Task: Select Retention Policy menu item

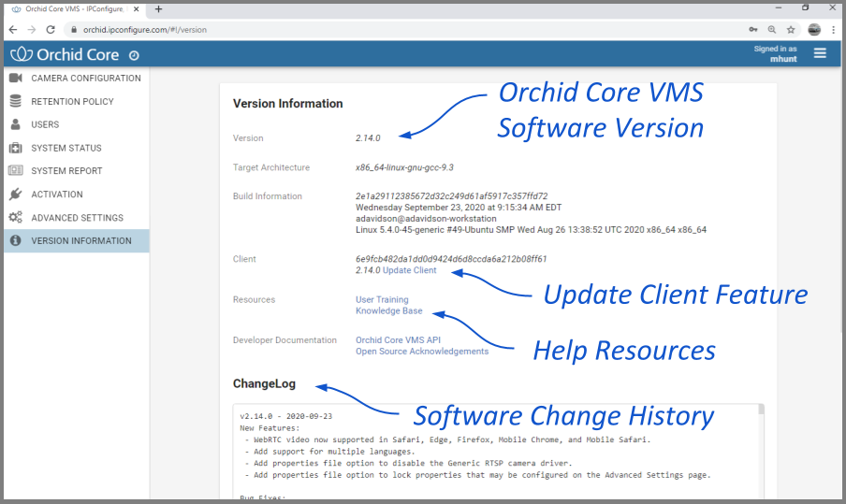Action: [77, 101]
